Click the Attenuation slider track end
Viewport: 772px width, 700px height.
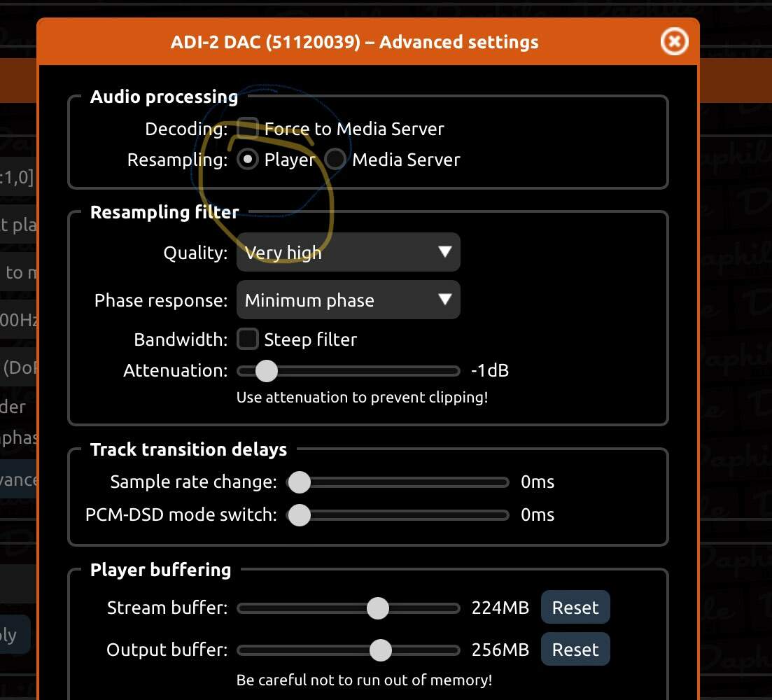(456, 371)
